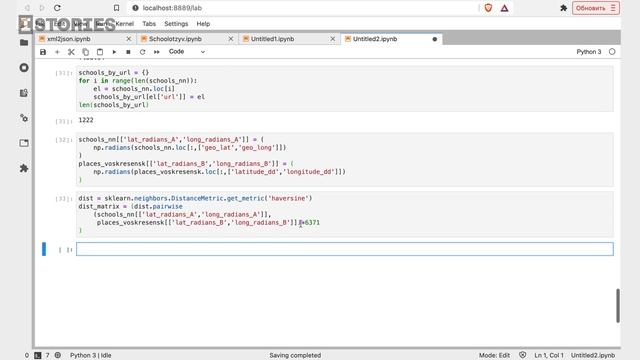Open browser extensions puzzle icon

(564, 8)
